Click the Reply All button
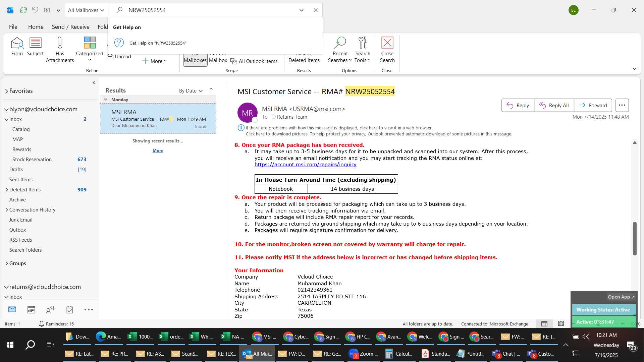Image resolution: width=644 pixels, height=362 pixels. 554,105
